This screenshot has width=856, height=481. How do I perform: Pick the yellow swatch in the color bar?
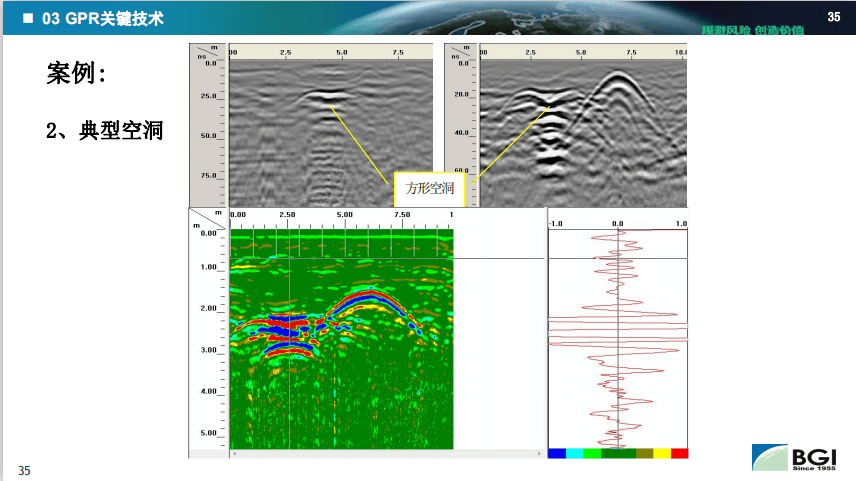pos(662,453)
